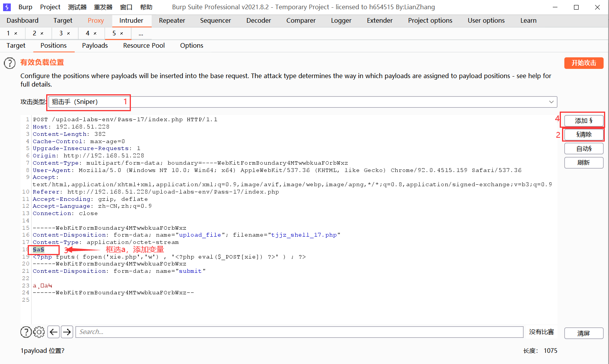This screenshot has width=609, height=364.
Task: Switch to the Sequencer tab
Action: pyautogui.click(x=216, y=21)
